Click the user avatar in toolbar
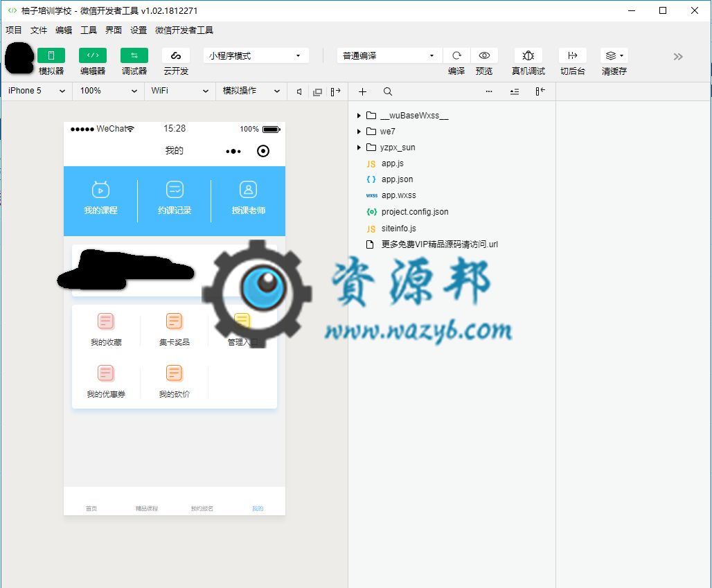Image resolution: width=712 pixels, height=588 pixels. (x=19, y=58)
